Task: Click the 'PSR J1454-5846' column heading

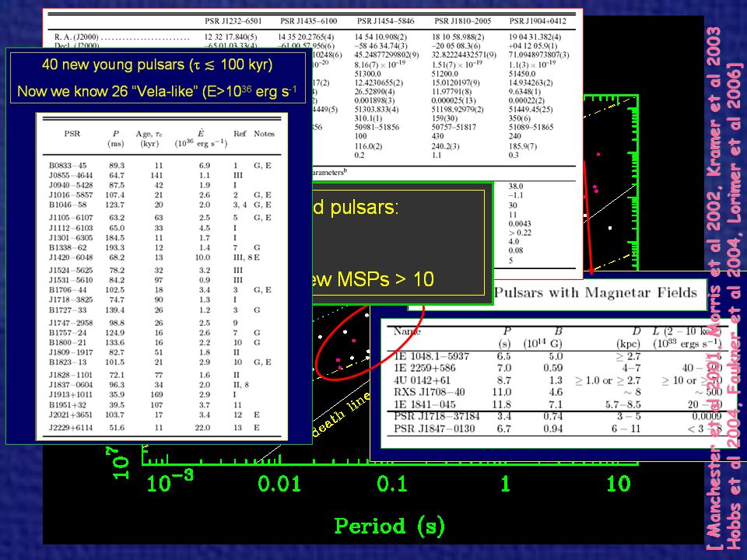Action: pyautogui.click(x=385, y=22)
